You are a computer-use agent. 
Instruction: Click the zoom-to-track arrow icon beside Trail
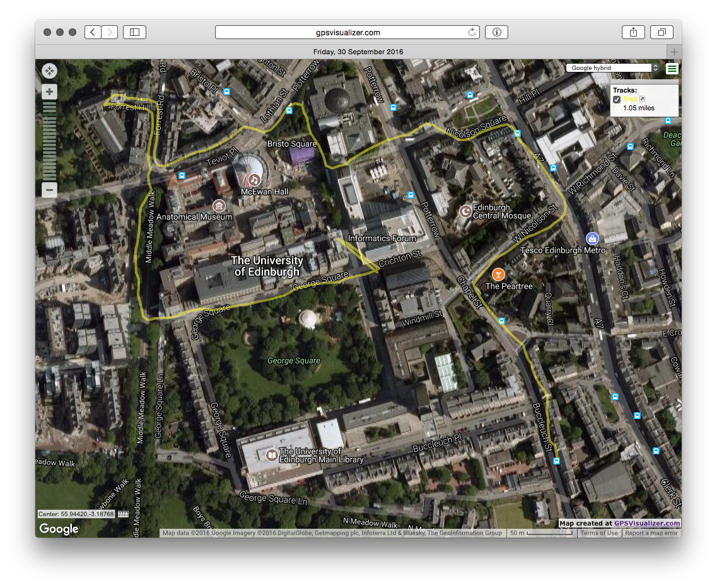click(642, 99)
